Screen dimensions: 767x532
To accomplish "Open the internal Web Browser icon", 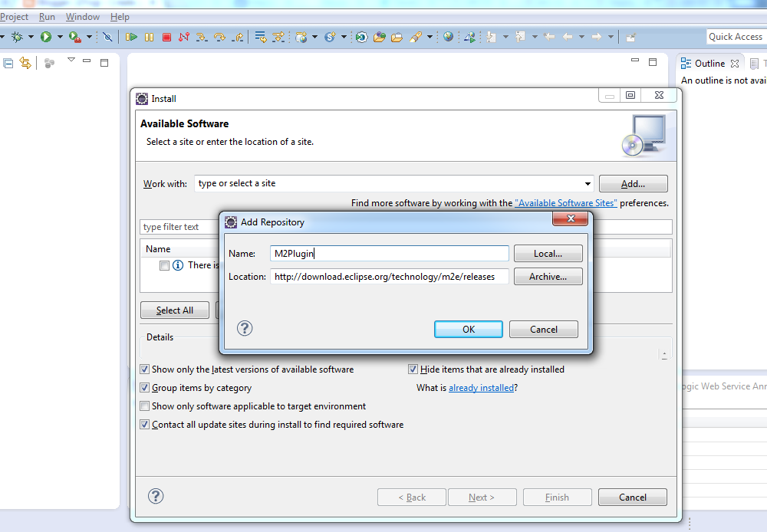I will [x=446, y=36].
